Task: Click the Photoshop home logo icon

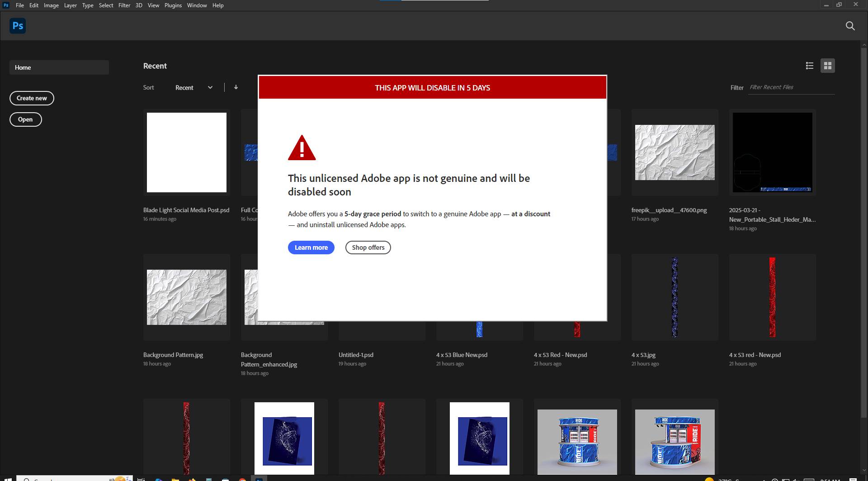Action: click(x=18, y=26)
